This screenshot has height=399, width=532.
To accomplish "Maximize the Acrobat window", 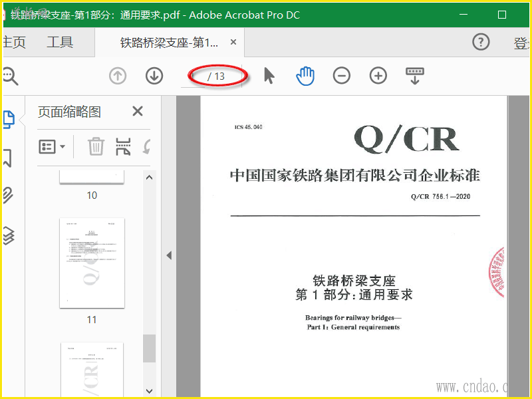I will (x=502, y=15).
